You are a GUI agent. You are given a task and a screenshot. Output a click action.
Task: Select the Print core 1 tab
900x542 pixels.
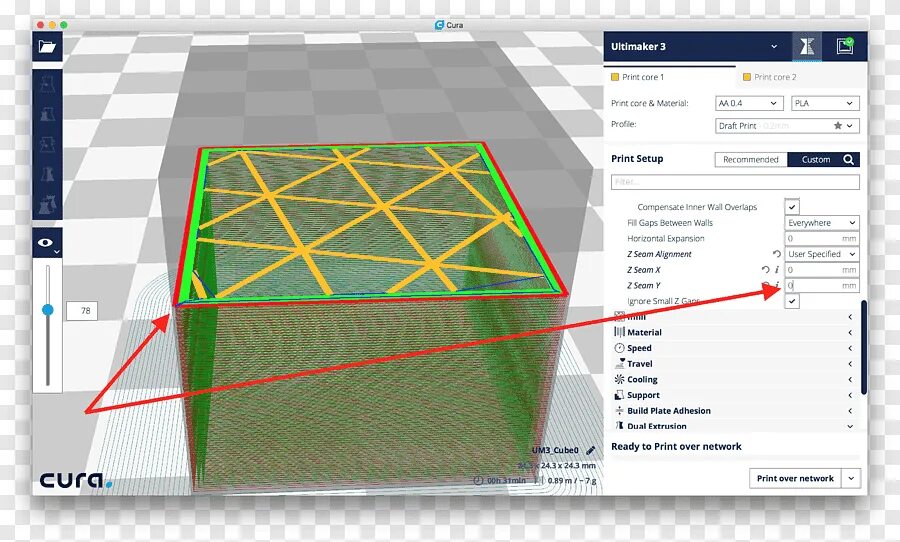tap(669, 77)
